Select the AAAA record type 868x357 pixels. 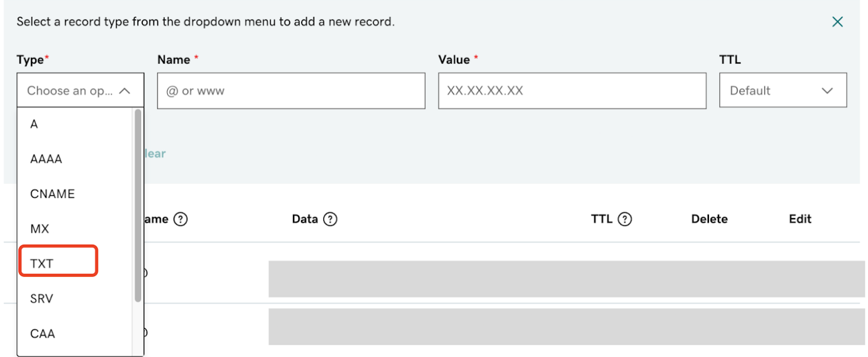coord(75,159)
